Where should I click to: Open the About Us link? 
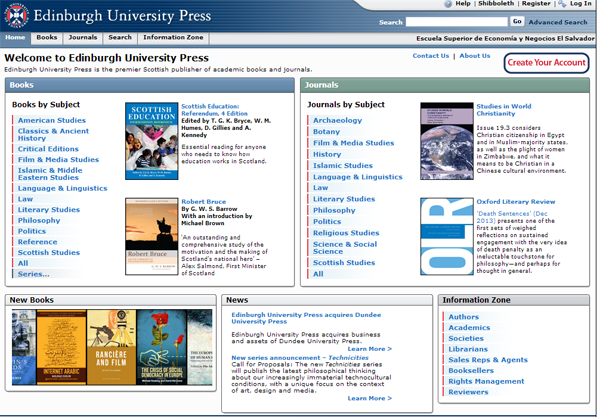pos(474,56)
